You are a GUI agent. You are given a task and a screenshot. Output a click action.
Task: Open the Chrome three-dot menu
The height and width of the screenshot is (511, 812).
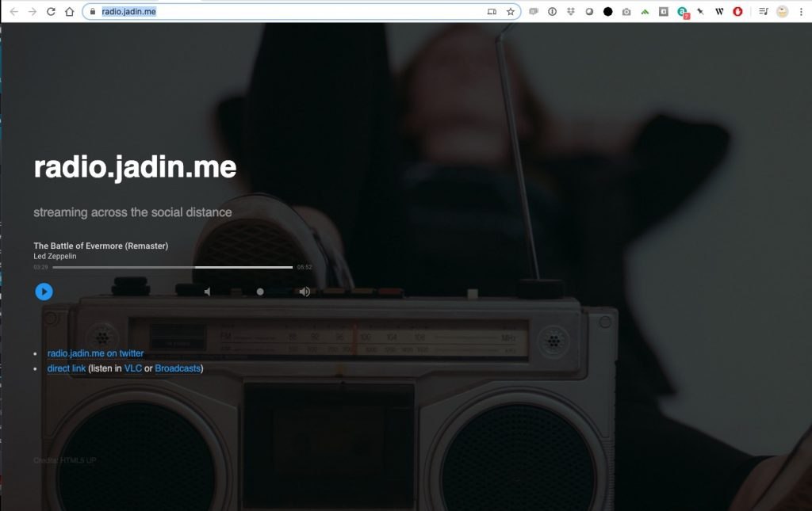[801, 11]
